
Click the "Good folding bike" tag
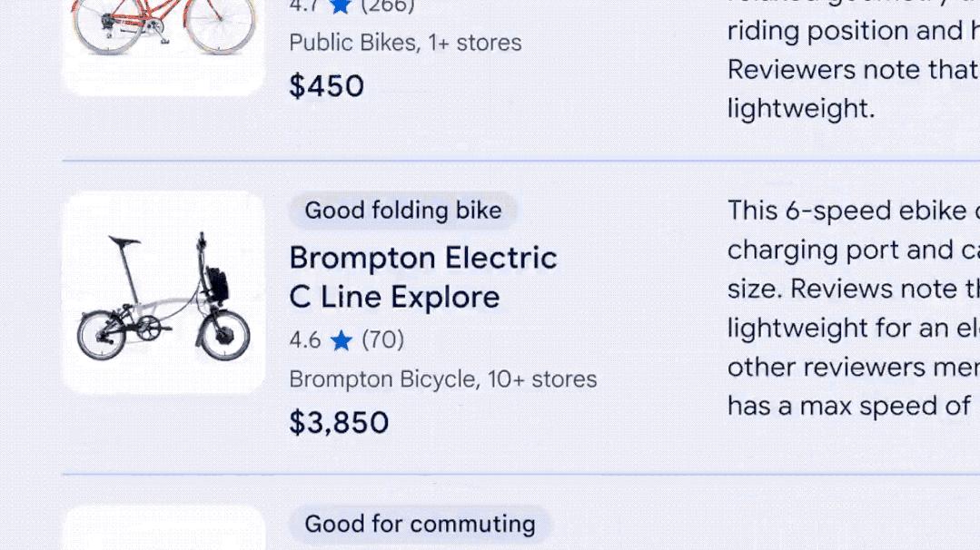(x=402, y=211)
